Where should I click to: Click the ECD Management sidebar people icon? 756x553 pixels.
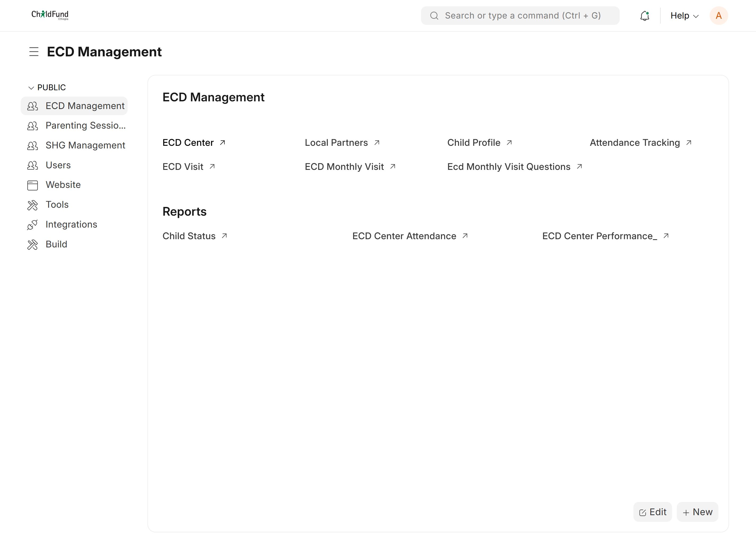pyautogui.click(x=33, y=106)
